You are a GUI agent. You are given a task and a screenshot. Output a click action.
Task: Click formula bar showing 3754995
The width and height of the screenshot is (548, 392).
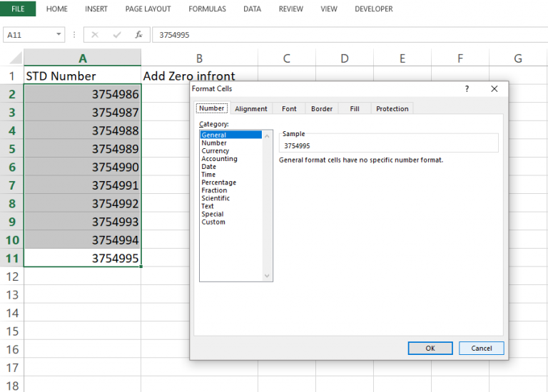(x=350, y=34)
